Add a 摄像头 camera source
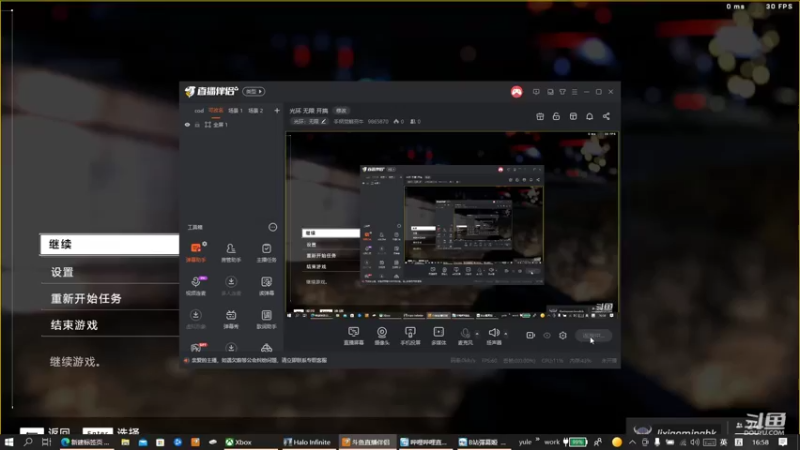 [x=382, y=336]
